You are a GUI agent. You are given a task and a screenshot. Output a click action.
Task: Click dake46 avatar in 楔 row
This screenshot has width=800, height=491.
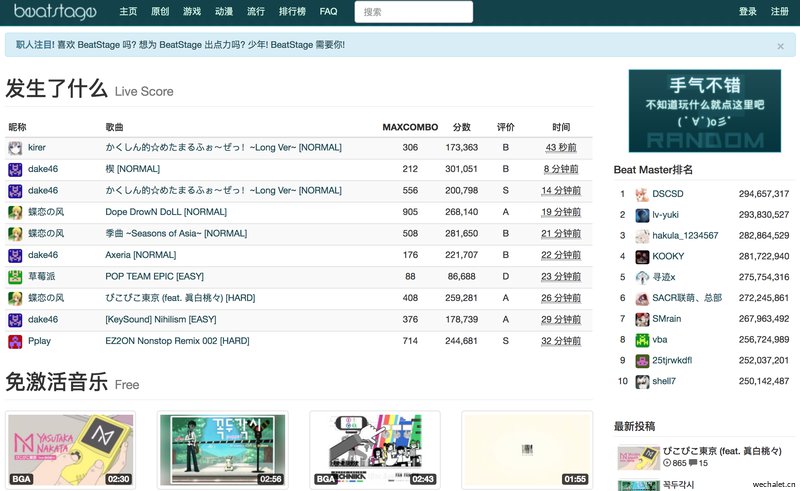[15, 169]
